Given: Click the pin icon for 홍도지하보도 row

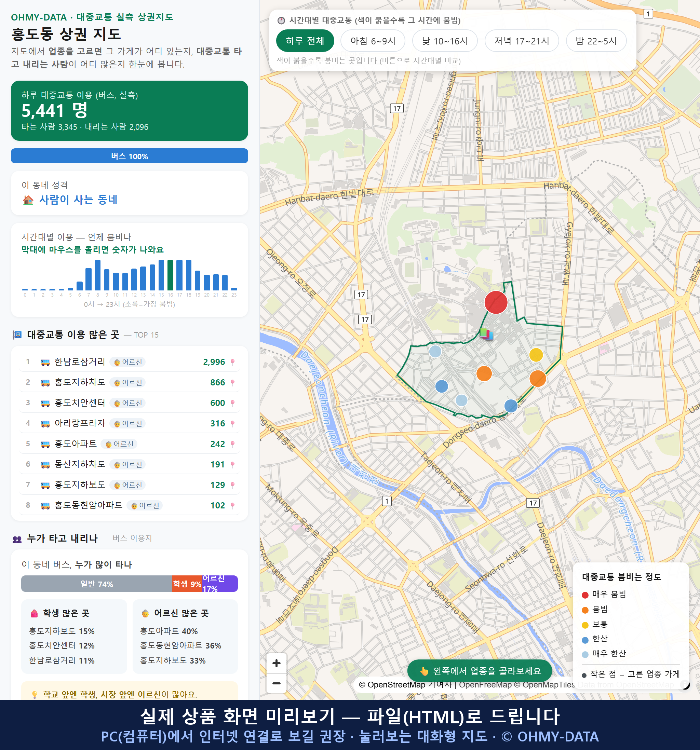Looking at the screenshot, I should point(232,485).
